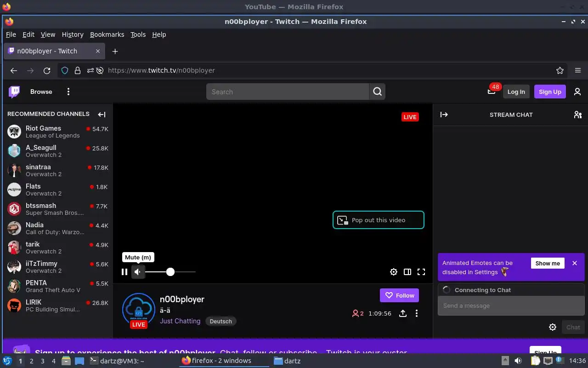Open the View menu
Viewport: 588px width, 368px height.
(x=48, y=34)
